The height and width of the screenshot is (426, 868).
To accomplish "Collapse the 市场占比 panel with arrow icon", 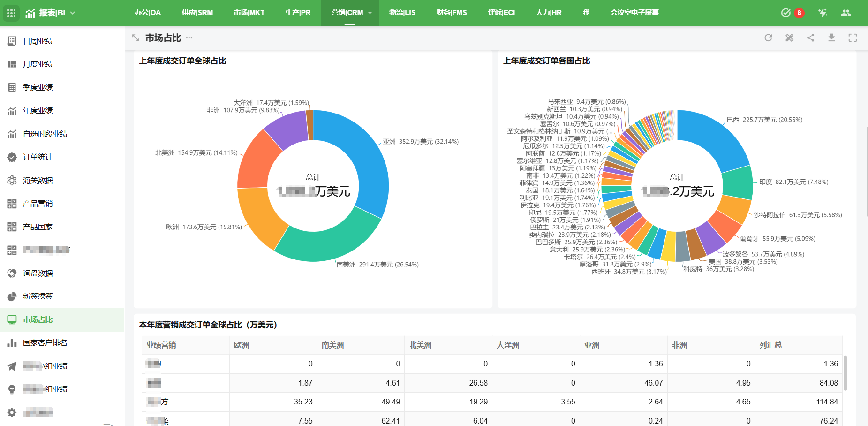I will click(136, 38).
